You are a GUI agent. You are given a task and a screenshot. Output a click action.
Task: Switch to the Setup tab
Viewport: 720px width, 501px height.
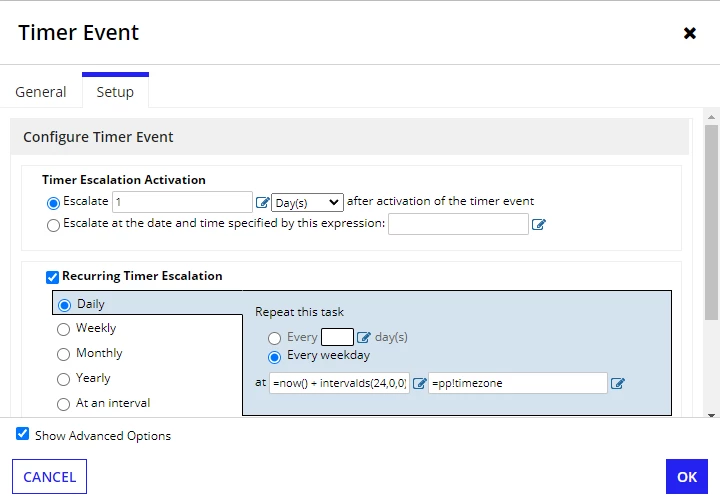pyautogui.click(x=115, y=92)
